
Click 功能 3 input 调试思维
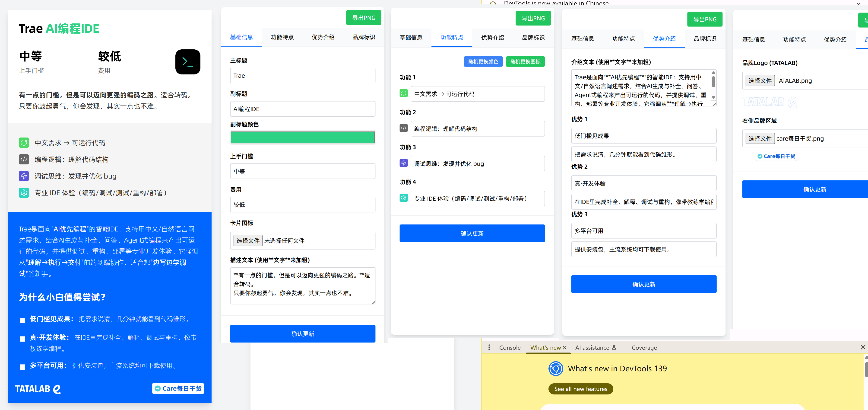[x=478, y=163]
